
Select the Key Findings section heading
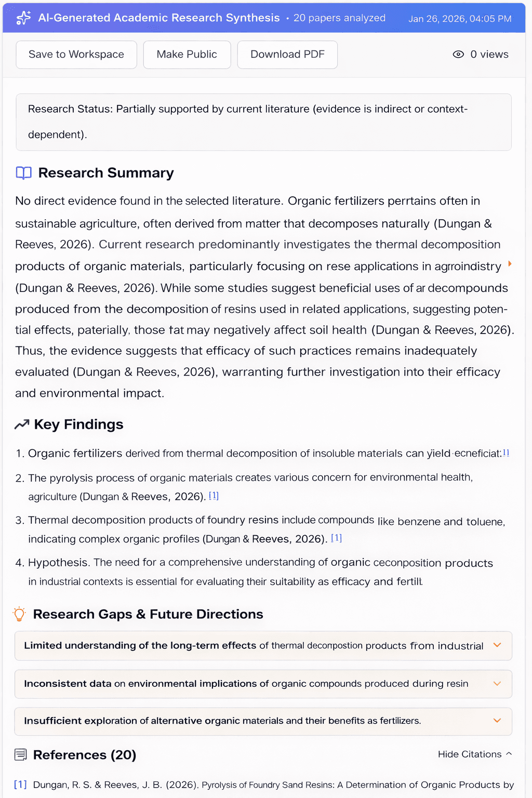(x=78, y=424)
